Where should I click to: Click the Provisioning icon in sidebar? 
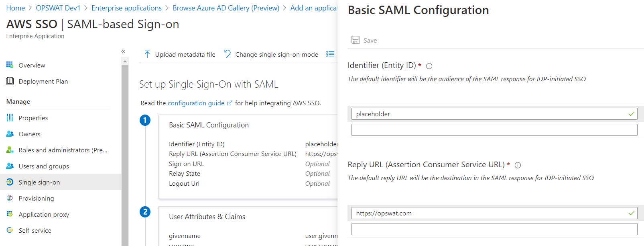pyautogui.click(x=10, y=198)
